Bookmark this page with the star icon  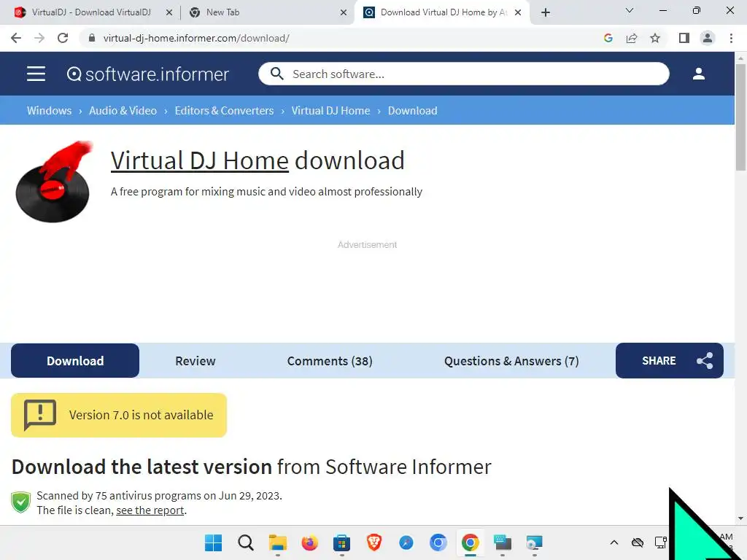tap(655, 38)
